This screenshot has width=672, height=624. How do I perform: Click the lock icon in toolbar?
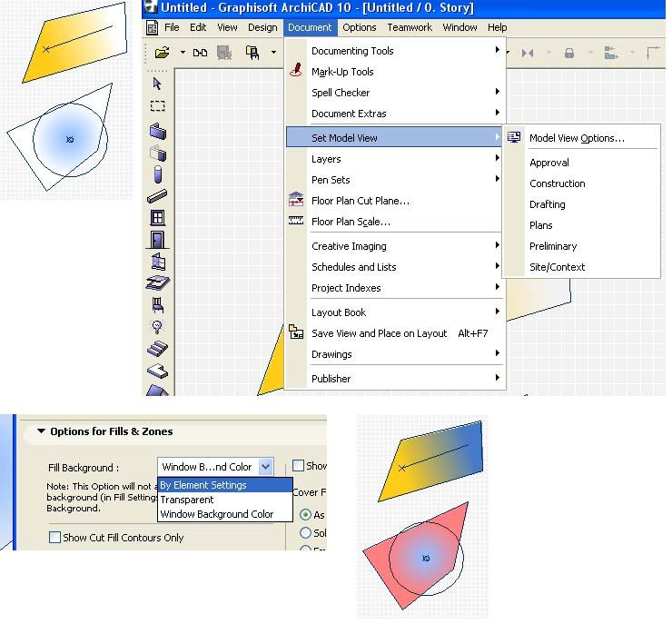coord(569,54)
